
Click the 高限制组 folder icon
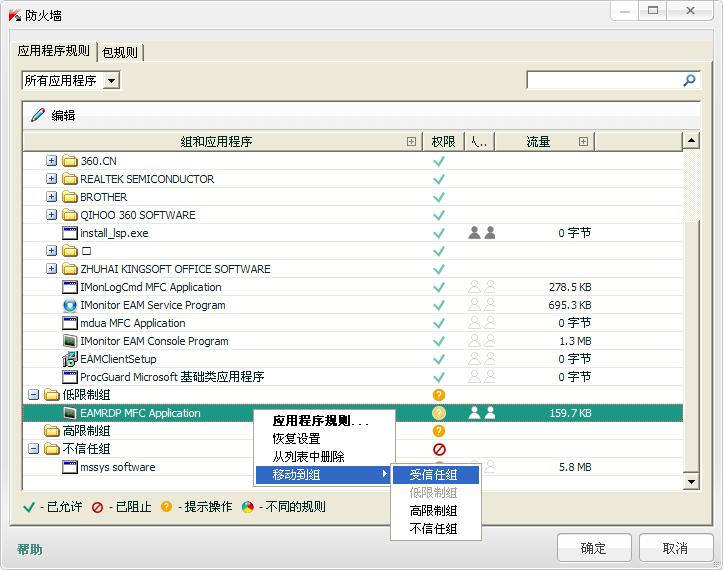point(52,431)
